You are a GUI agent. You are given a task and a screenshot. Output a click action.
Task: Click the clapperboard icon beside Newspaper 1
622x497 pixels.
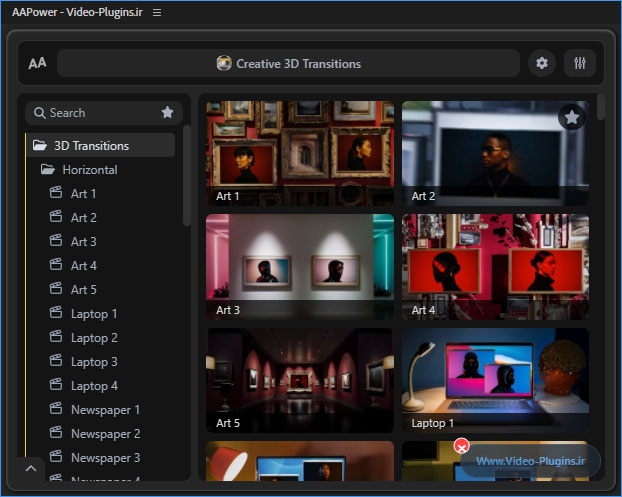[x=56, y=409]
